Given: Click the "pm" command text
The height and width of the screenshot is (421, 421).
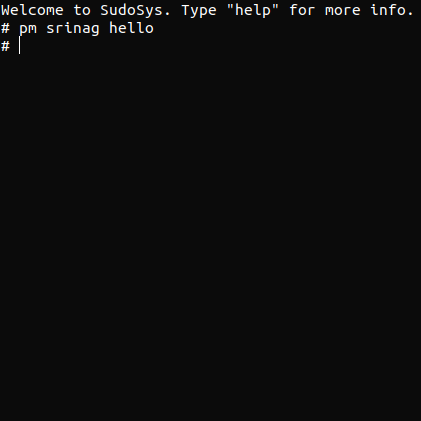Looking at the screenshot, I should [28, 28].
